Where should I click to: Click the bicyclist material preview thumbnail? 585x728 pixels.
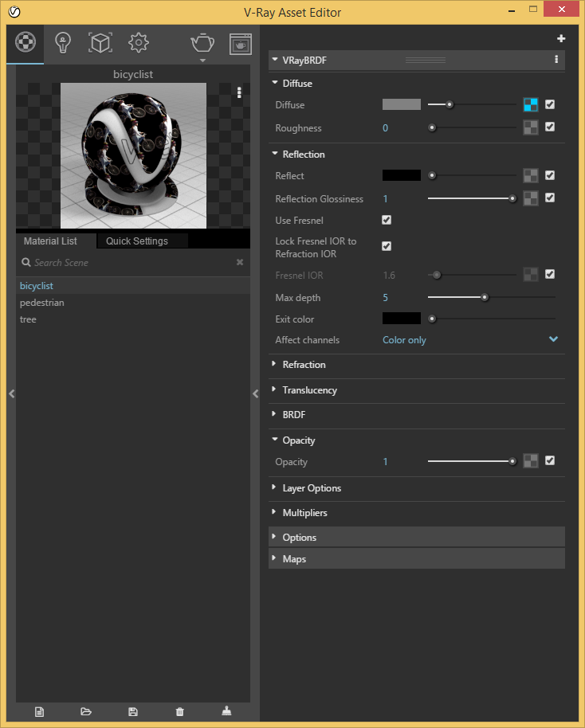coord(133,155)
